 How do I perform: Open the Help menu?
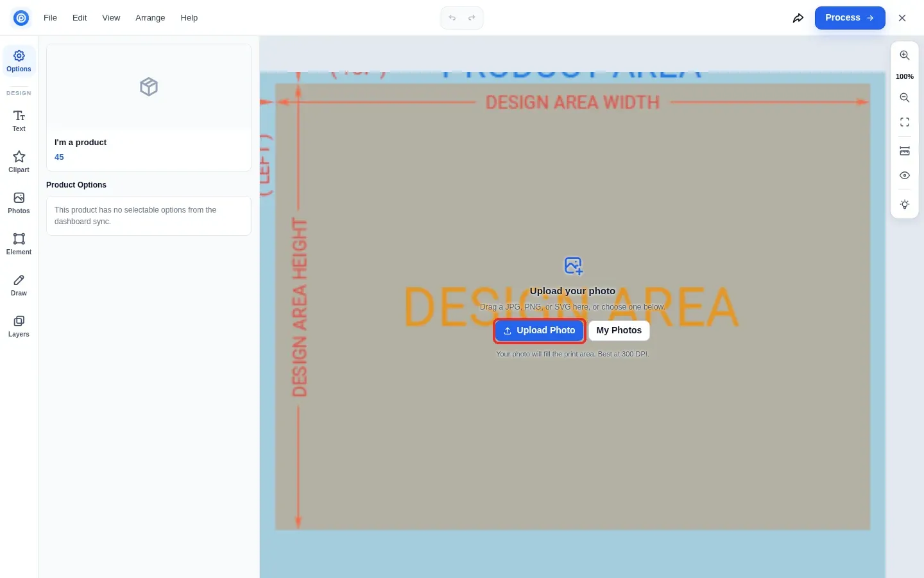point(189,18)
